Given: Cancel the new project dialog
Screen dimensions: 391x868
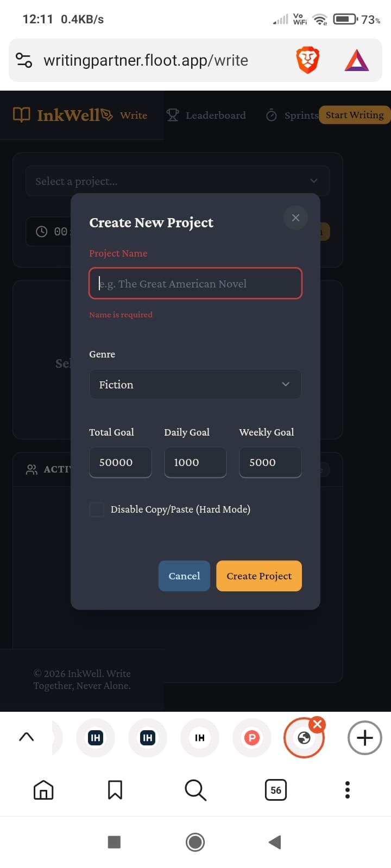Looking at the screenshot, I should pyautogui.click(x=184, y=576).
